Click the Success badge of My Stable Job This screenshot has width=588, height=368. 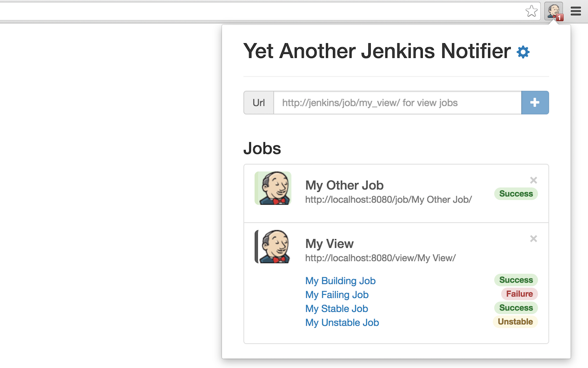tap(516, 308)
